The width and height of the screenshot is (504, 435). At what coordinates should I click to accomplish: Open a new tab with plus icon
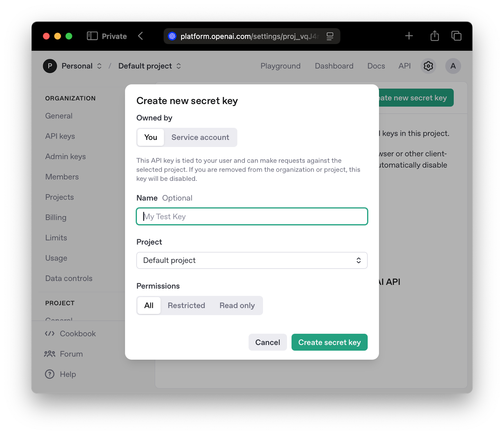pyautogui.click(x=409, y=36)
